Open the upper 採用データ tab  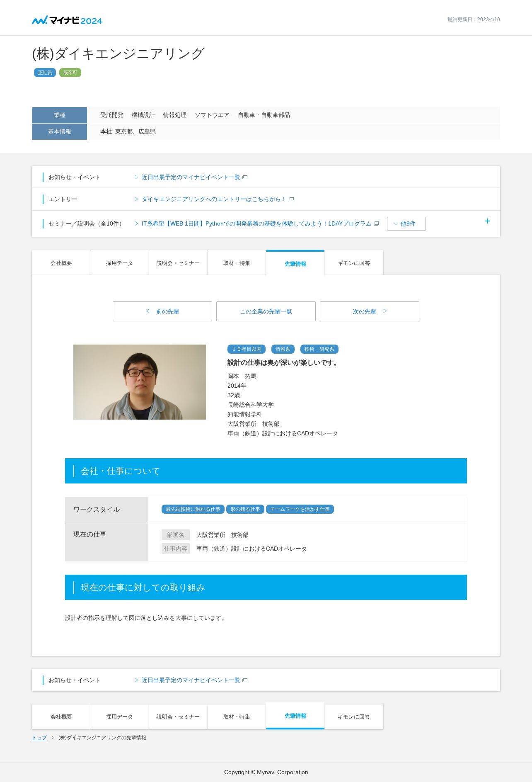click(x=119, y=263)
